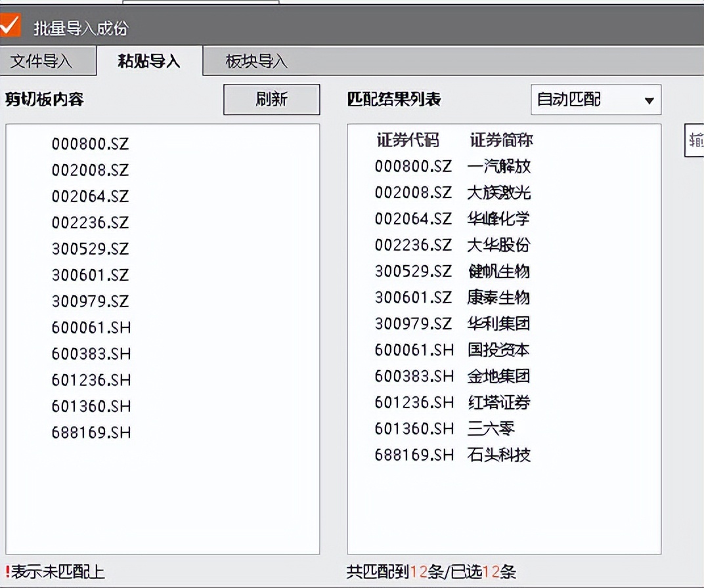This screenshot has height=588, width=704.
Task: Click the 自动匹配 dropdown arrow
Action: [x=649, y=100]
